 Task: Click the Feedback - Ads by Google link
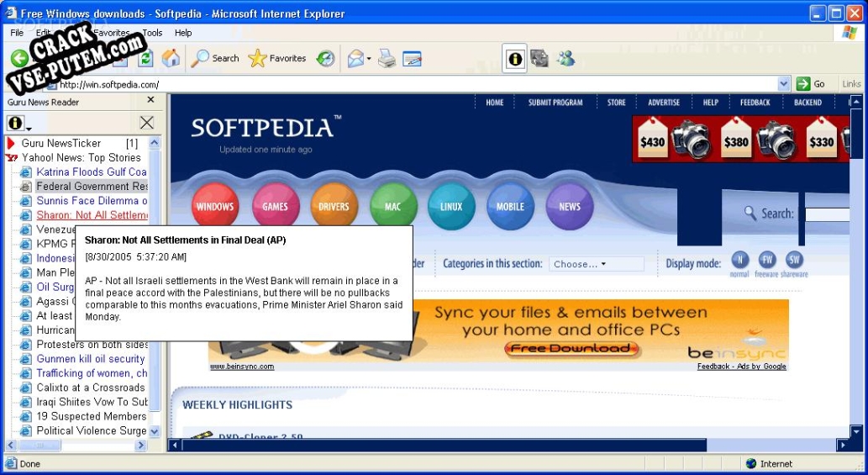click(741, 367)
